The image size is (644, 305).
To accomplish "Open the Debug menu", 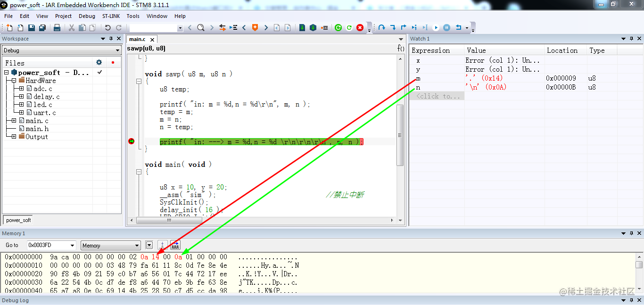I will 87,16.
